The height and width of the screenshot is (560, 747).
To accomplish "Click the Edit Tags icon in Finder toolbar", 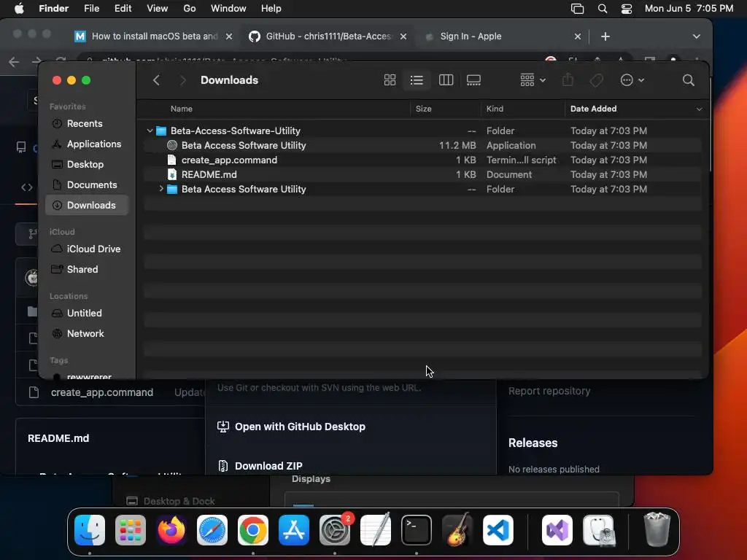I will (596, 80).
